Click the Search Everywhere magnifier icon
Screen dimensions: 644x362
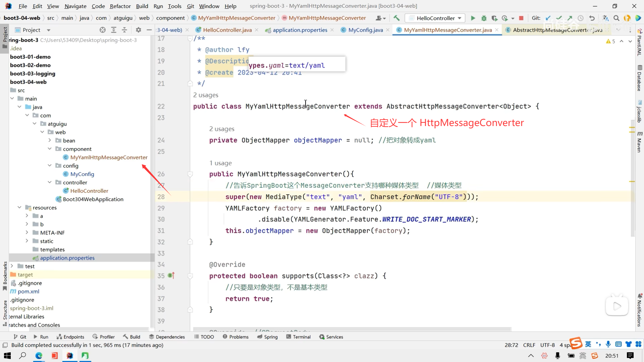point(616,18)
